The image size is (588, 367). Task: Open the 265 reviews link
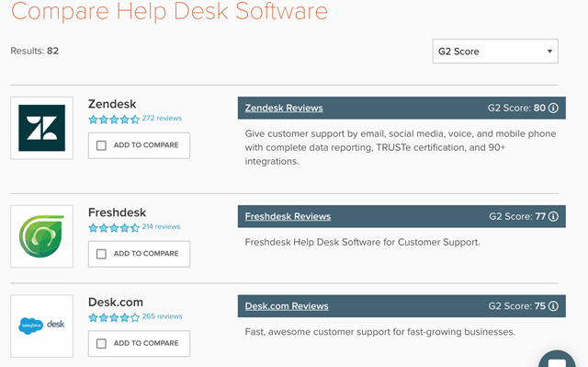(x=162, y=316)
